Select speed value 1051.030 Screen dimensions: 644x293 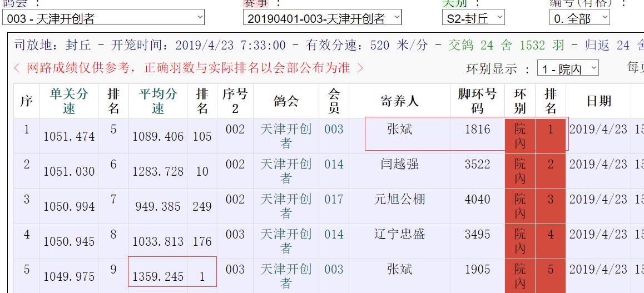tap(69, 172)
